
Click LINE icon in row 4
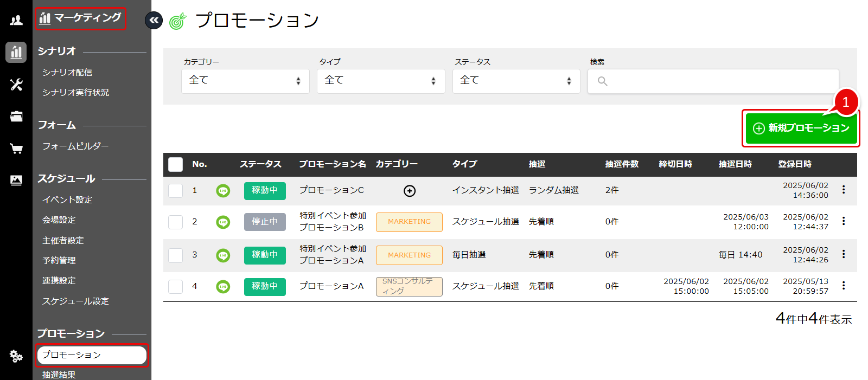click(x=223, y=287)
